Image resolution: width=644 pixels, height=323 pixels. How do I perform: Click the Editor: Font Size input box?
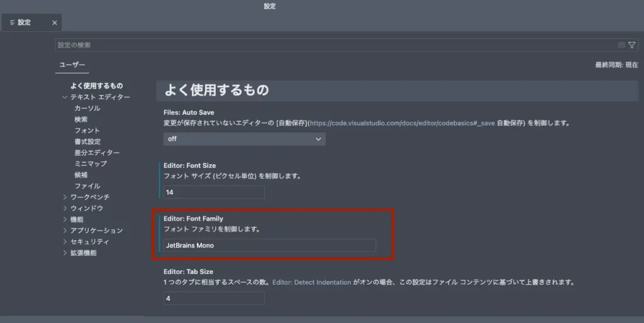214,192
